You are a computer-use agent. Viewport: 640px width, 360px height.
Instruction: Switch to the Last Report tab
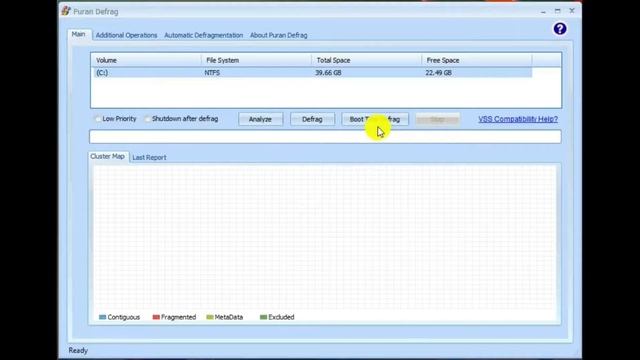149,157
